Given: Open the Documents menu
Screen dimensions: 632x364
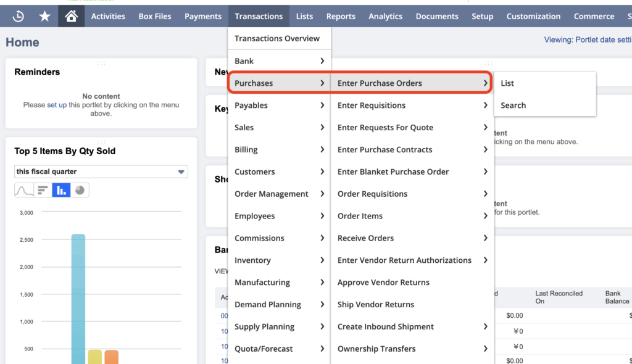Looking at the screenshot, I should [437, 16].
